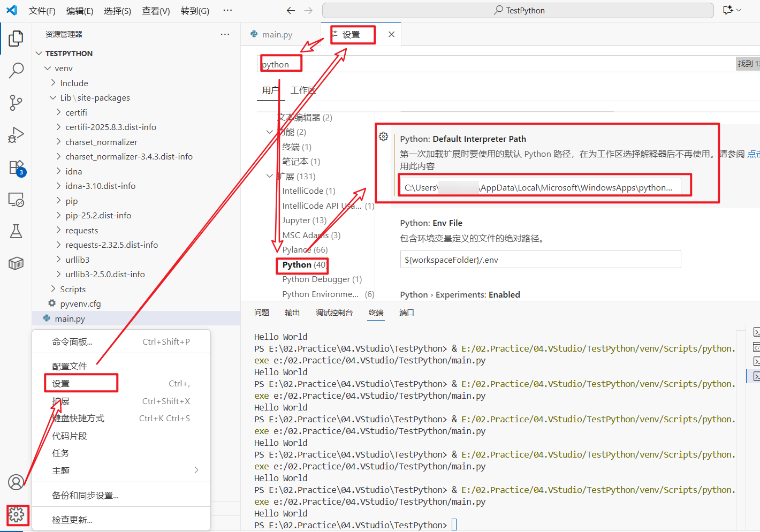Collapse the venv folder

click(x=48, y=68)
